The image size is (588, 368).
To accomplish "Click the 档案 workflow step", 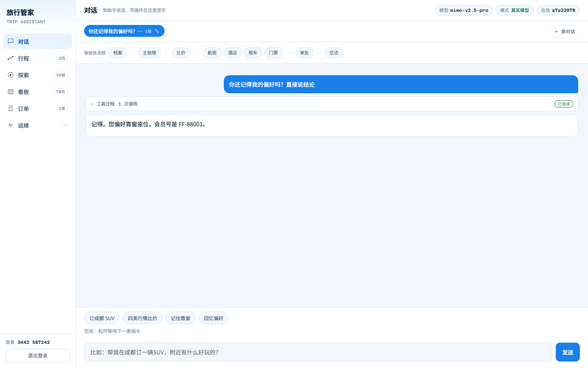I will pyautogui.click(x=118, y=53).
